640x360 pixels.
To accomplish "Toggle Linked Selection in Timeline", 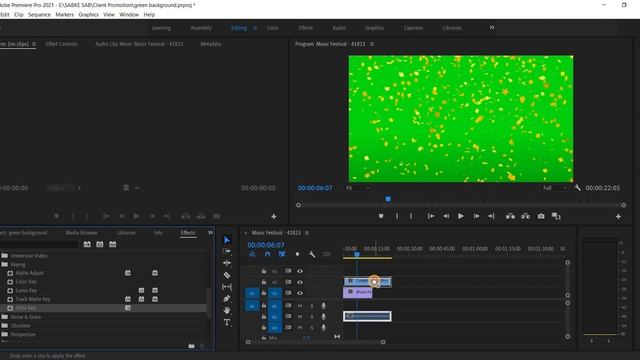I will click(x=282, y=254).
